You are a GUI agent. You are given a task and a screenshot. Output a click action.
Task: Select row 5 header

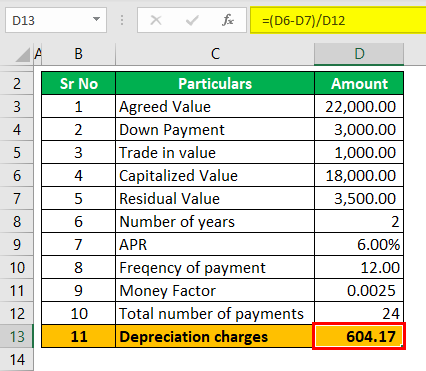(x=17, y=153)
